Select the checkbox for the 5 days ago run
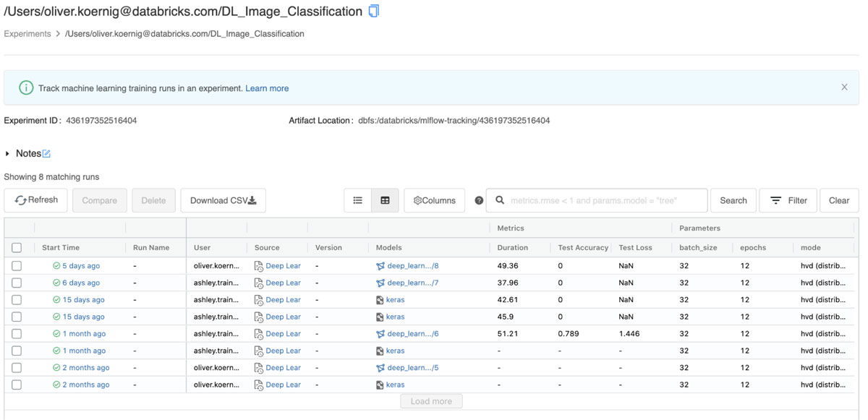The image size is (868, 420). [x=17, y=266]
